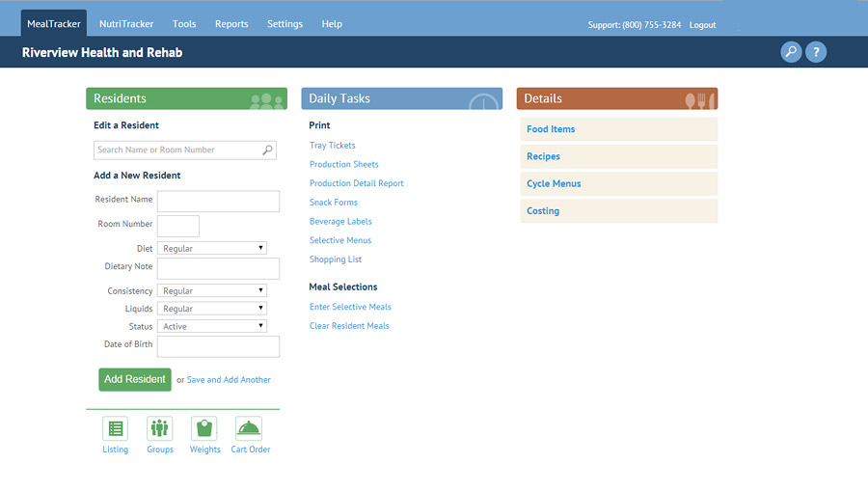Image resolution: width=868 pixels, height=491 pixels.
Task: Open the help question mark icon
Action: [816, 52]
